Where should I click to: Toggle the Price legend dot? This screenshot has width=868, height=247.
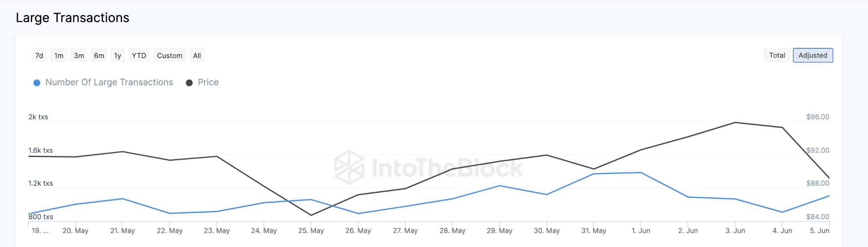point(190,82)
